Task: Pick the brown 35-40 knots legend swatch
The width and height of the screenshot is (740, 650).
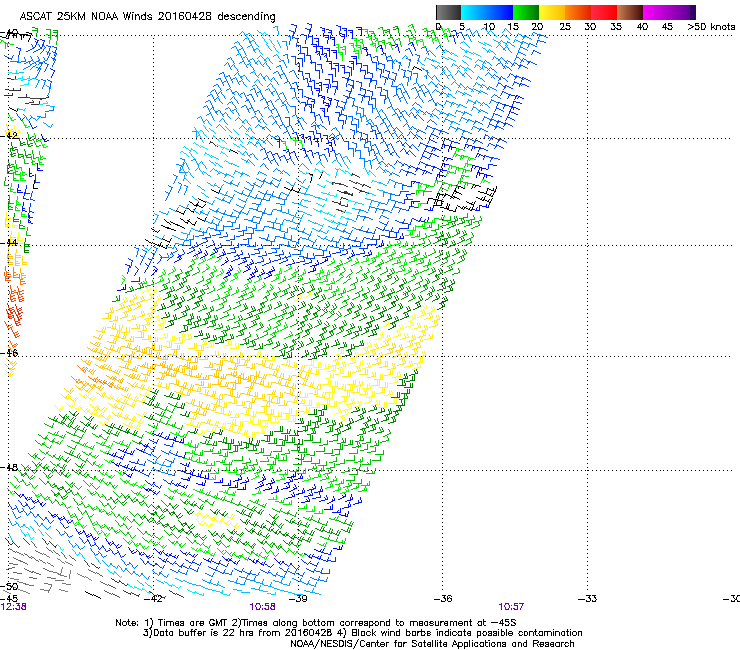Action: [630, 12]
